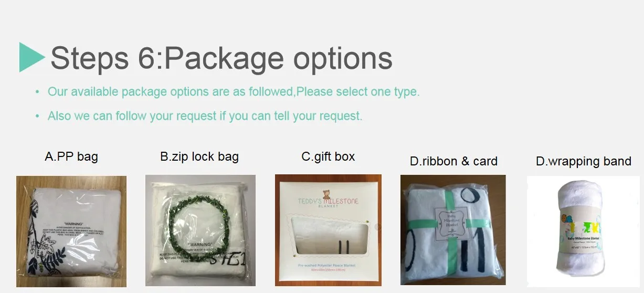Click the follow your request bullet text
The image size is (644, 293).
(x=205, y=116)
